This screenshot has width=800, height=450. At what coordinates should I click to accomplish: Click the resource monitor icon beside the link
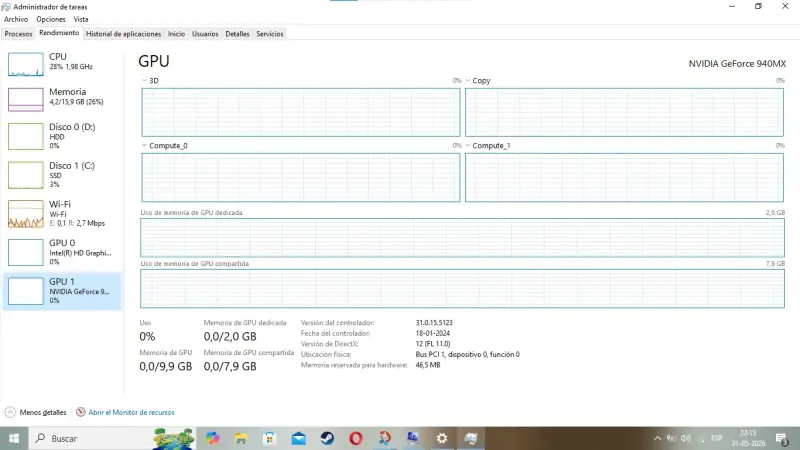pyautogui.click(x=81, y=412)
